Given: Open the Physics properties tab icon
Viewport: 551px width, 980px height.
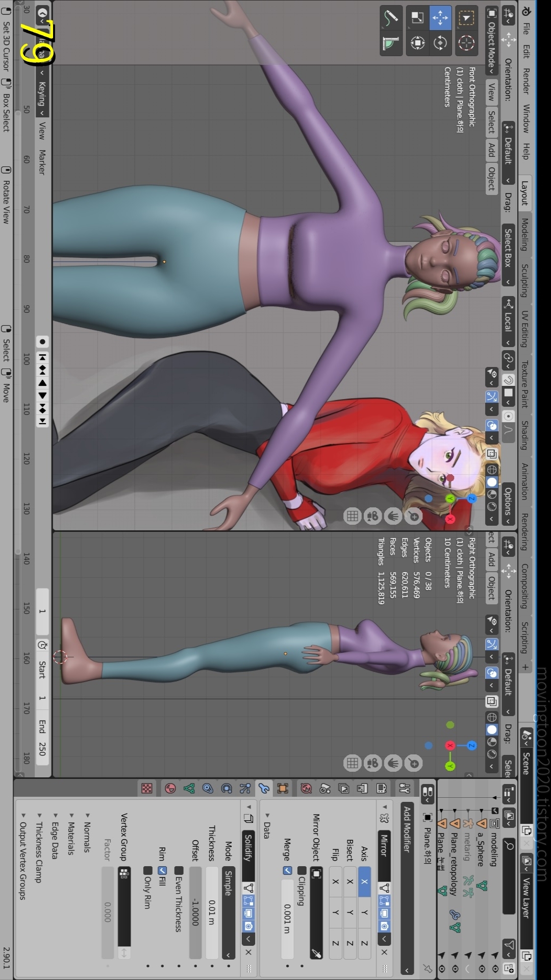Looking at the screenshot, I should coord(227,789).
